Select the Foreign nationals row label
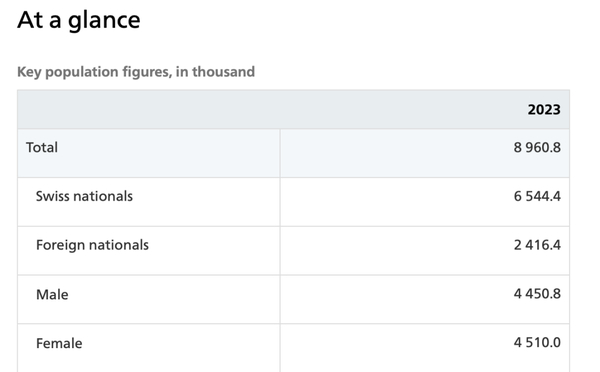Viewport: 600px width, 372px height. 92,245
